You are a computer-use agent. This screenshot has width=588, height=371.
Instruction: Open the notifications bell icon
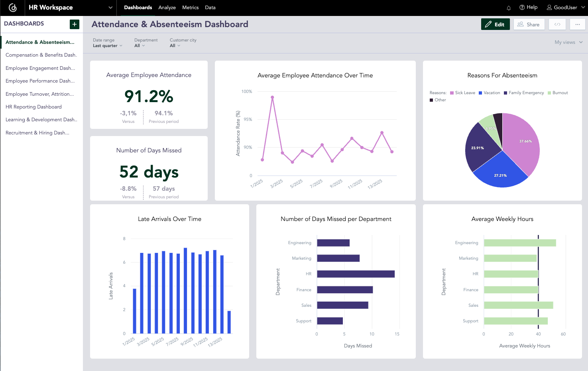click(x=509, y=7)
